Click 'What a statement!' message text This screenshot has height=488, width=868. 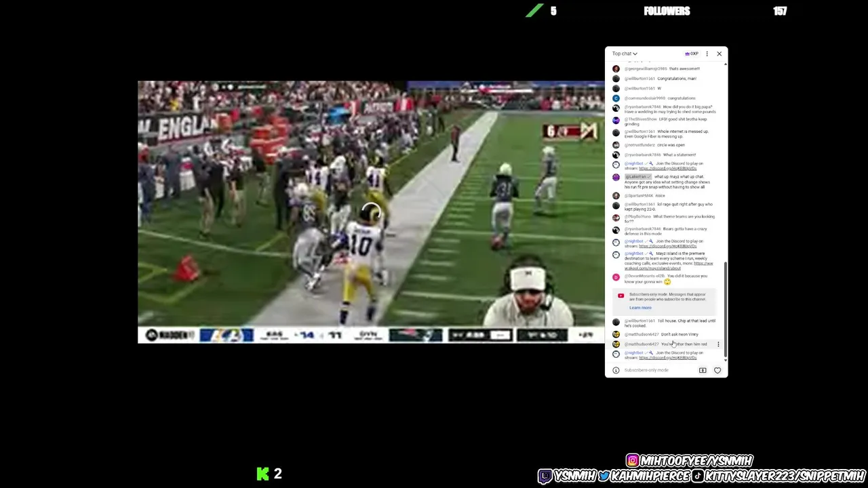(679, 155)
